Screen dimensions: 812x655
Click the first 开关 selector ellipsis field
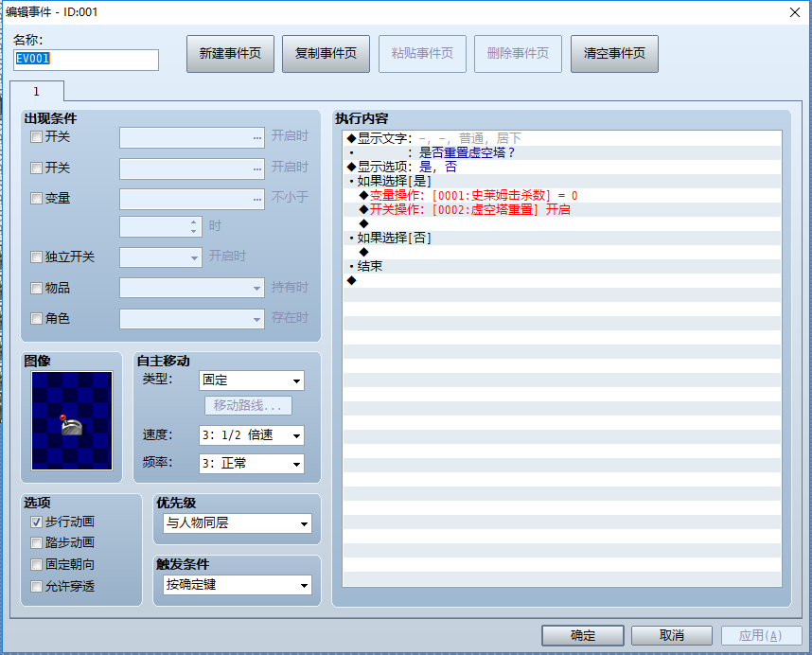click(x=192, y=138)
